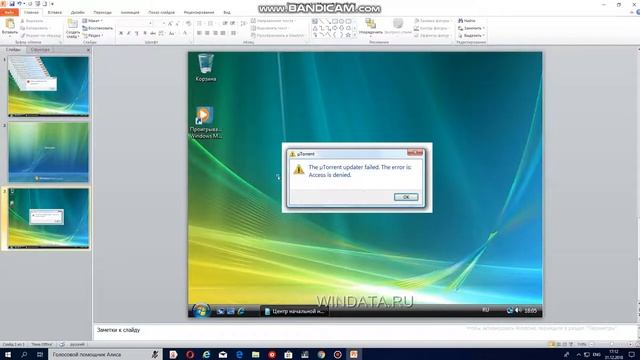Open the Windows Start menu
Viewport: 640px width, 360px height.
click(x=8, y=355)
